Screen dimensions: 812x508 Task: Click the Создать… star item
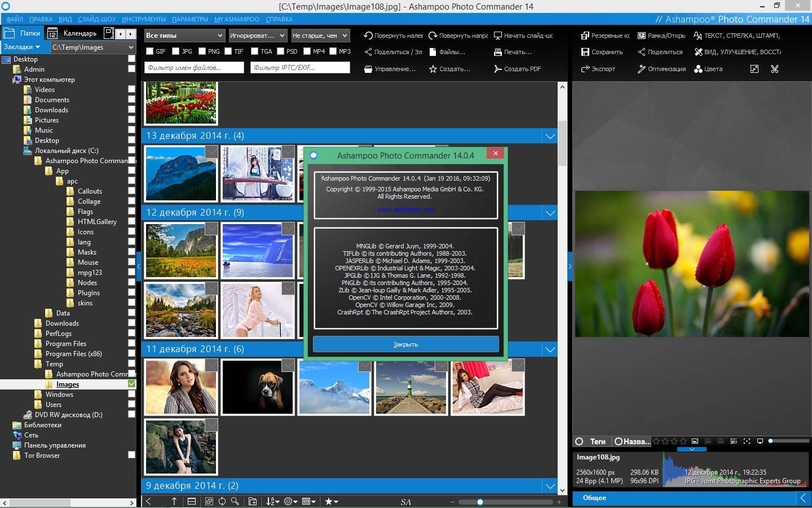click(449, 69)
